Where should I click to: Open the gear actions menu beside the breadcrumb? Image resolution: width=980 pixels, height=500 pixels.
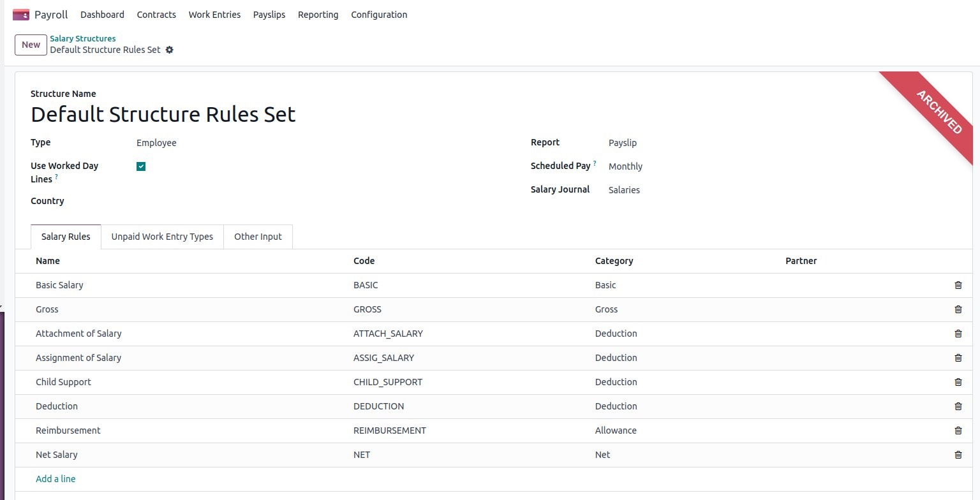click(x=169, y=50)
